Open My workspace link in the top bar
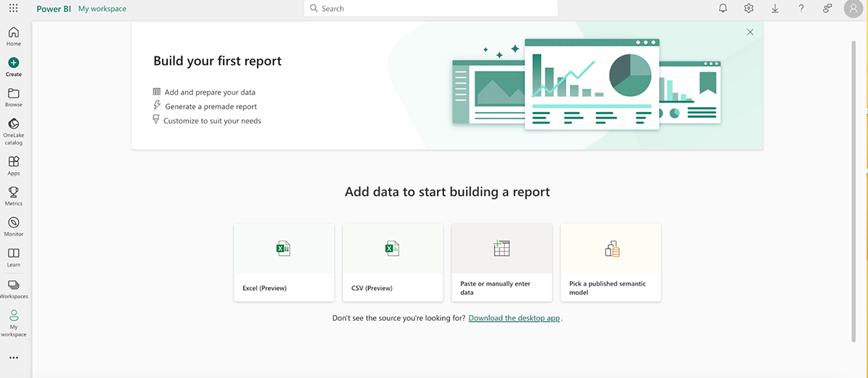Image resolution: width=868 pixels, height=378 pixels. tap(102, 9)
